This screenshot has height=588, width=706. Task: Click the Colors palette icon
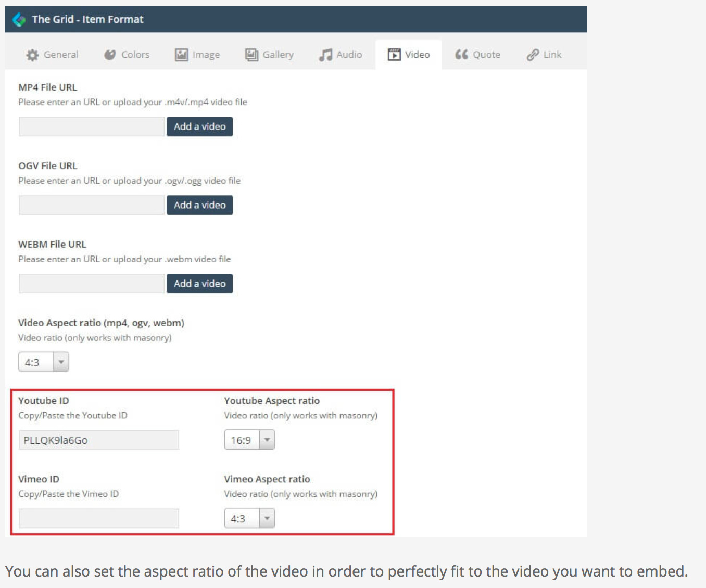point(110,55)
